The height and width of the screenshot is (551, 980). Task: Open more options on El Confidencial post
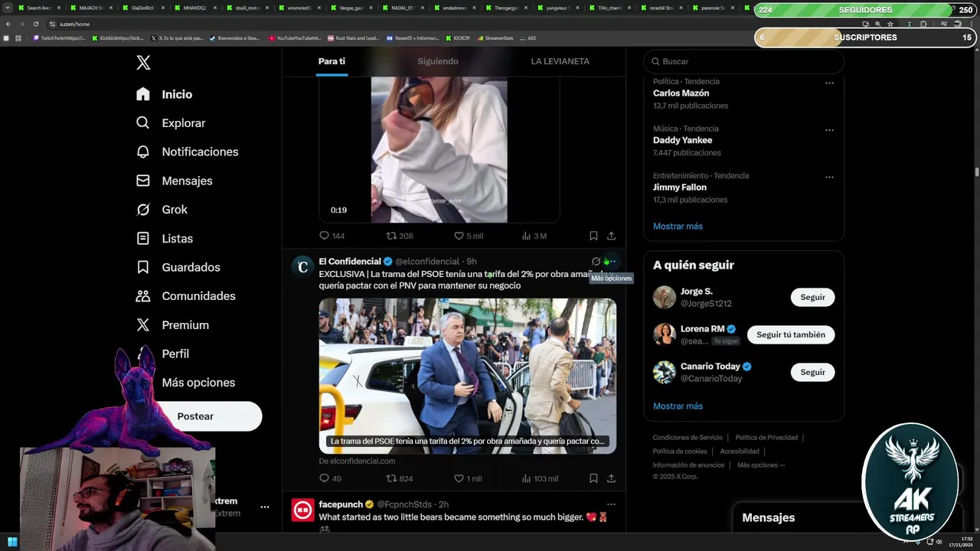click(x=611, y=262)
